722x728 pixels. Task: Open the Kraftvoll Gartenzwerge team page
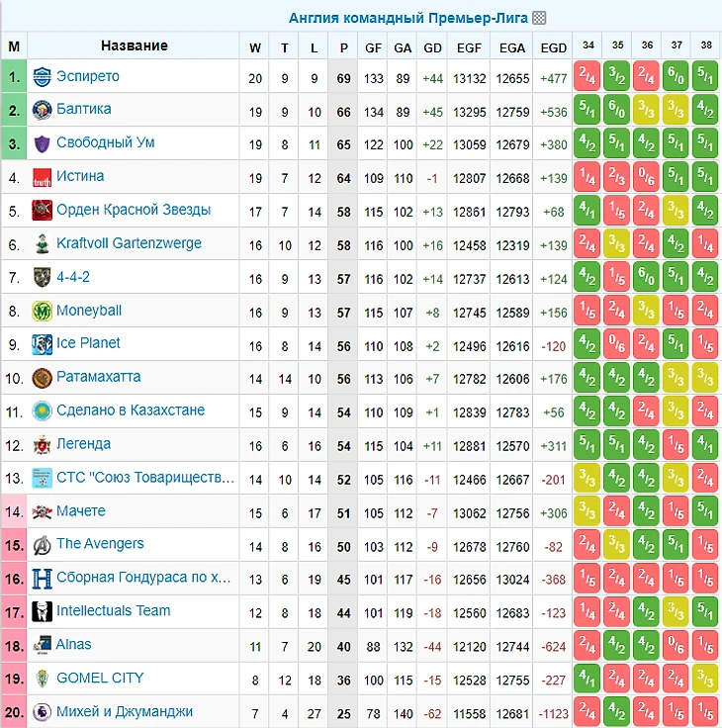[129, 243]
